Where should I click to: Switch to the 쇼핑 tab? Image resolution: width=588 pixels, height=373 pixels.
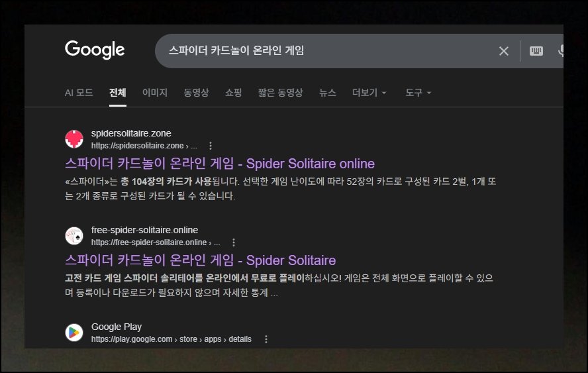tap(233, 93)
